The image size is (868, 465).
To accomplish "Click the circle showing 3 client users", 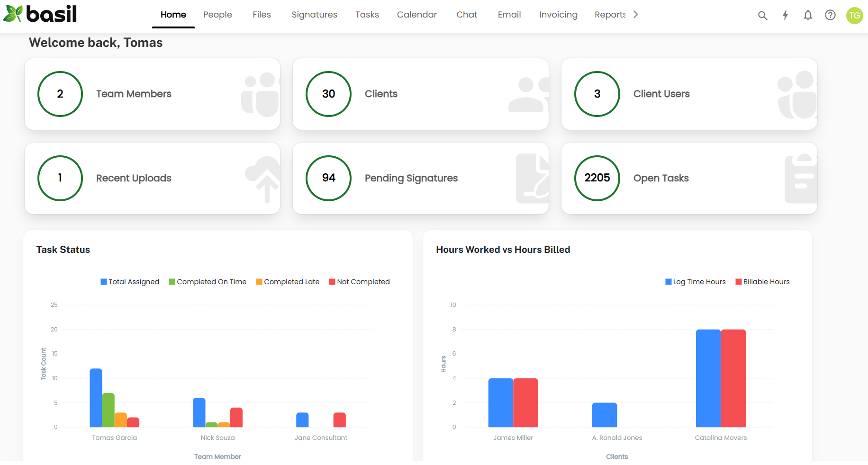I will 597,94.
